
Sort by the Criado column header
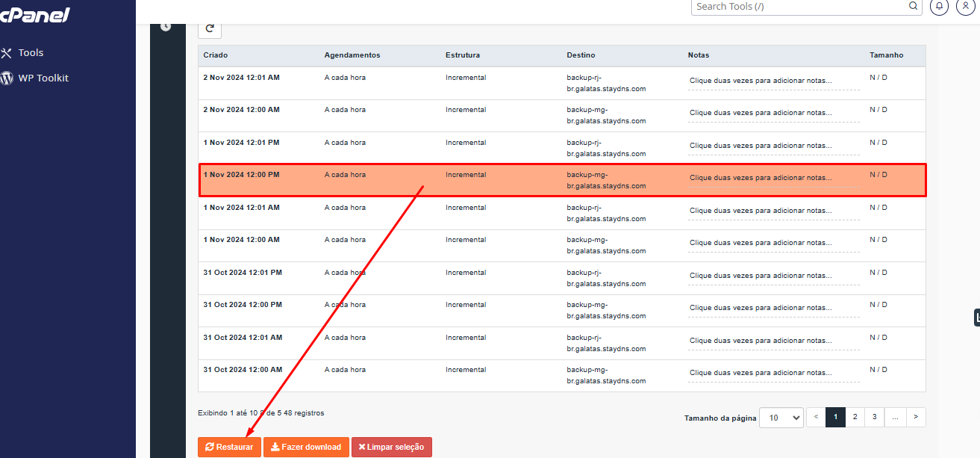pos(216,55)
